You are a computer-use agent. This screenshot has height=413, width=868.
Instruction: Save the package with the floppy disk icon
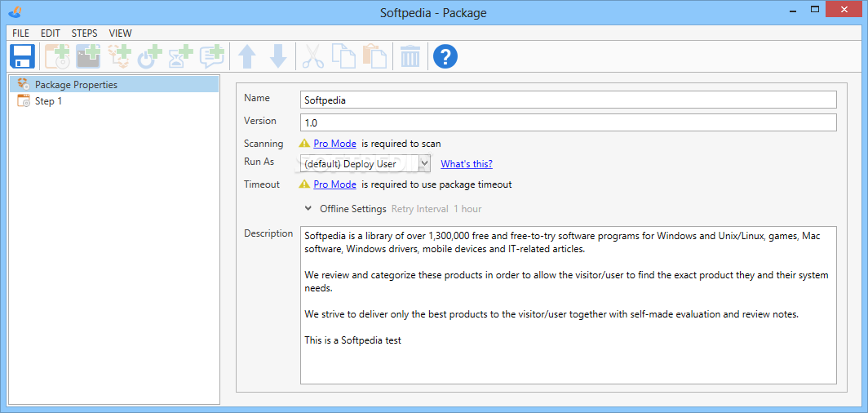[22, 56]
